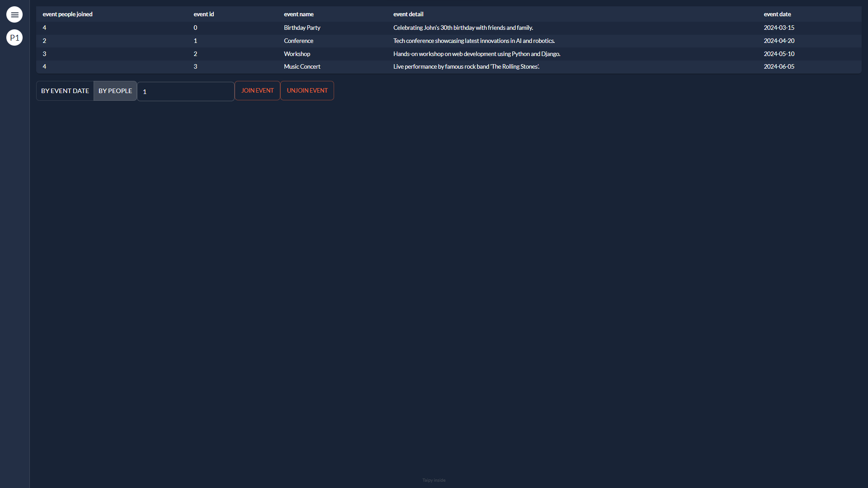Image resolution: width=868 pixels, height=488 pixels.
Task: Click the Taipy inside footer label
Action: (x=434, y=480)
